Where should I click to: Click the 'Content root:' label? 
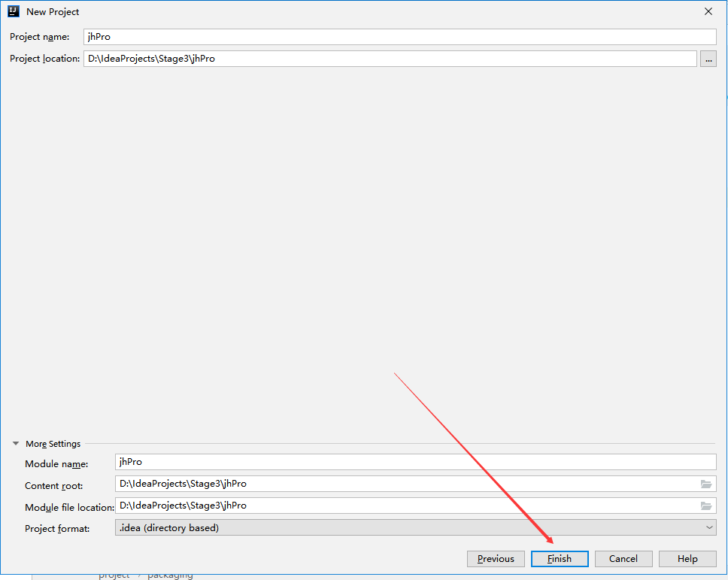[54, 486]
